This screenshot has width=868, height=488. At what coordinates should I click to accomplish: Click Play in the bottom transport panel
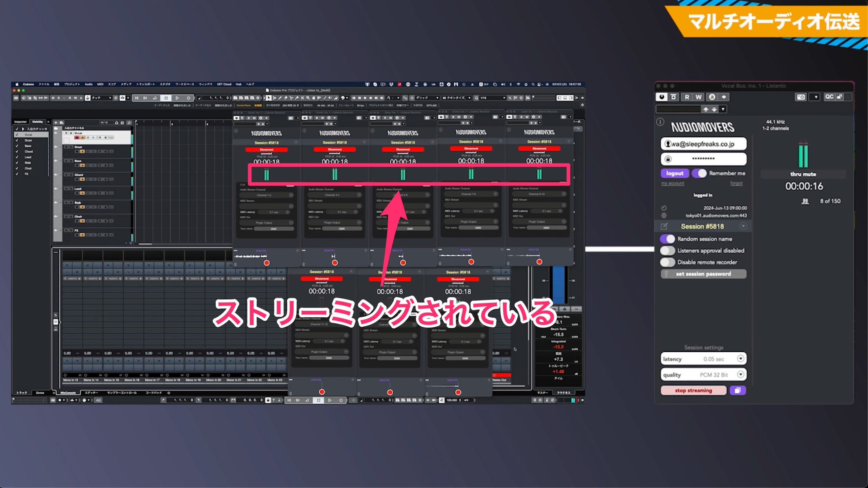click(x=330, y=400)
